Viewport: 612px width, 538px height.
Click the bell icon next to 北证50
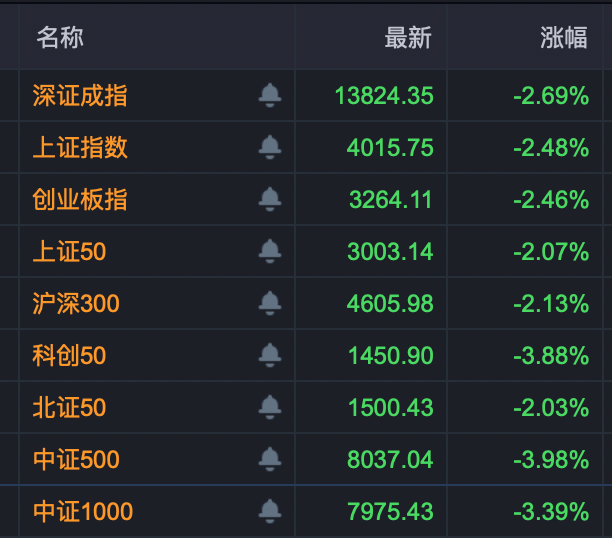pyautogui.click(x=269, y=408)
